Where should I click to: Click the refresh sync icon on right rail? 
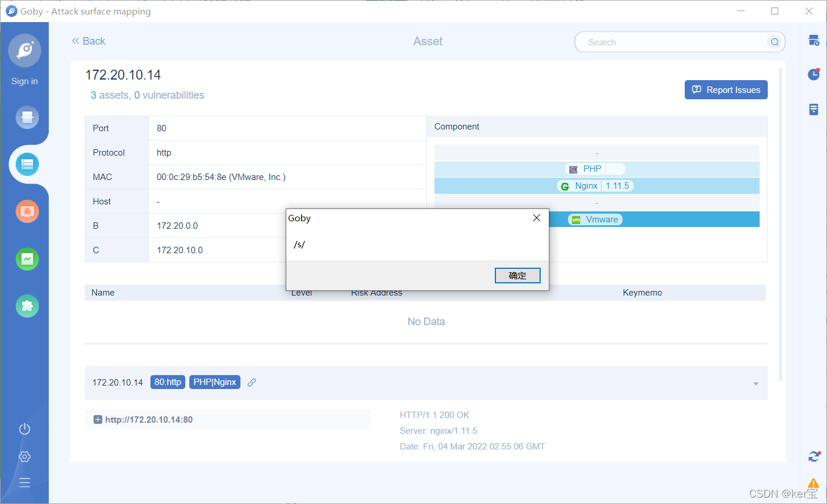pyautogui.click(x=814, y=456)
